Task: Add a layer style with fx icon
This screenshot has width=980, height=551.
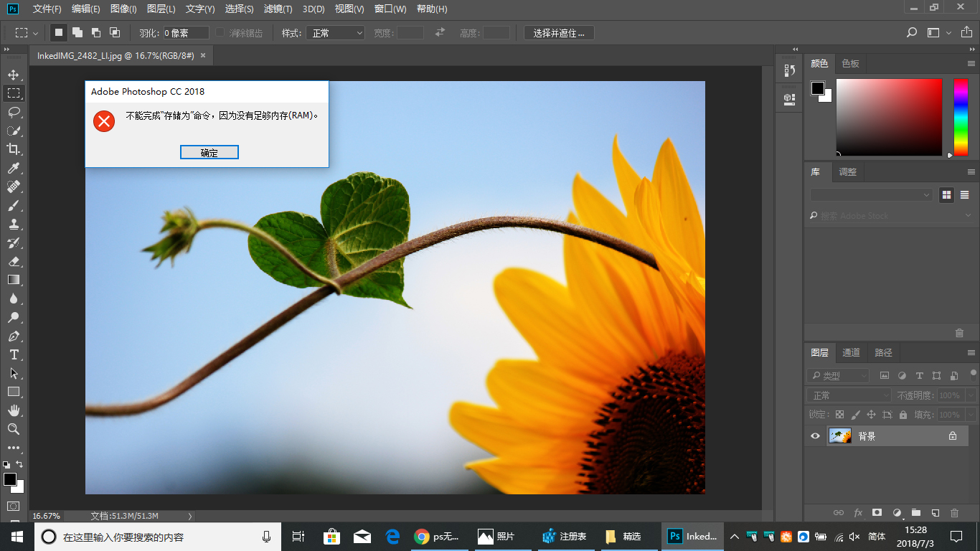Action: click(858, 513)
